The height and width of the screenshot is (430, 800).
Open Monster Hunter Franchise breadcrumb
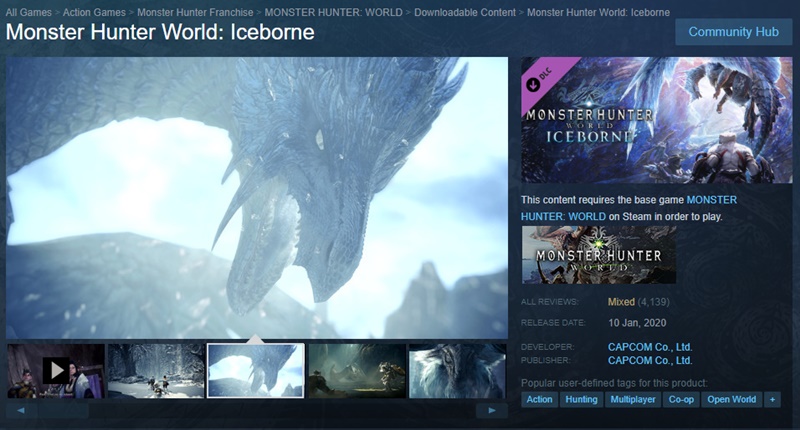(195, 12)
